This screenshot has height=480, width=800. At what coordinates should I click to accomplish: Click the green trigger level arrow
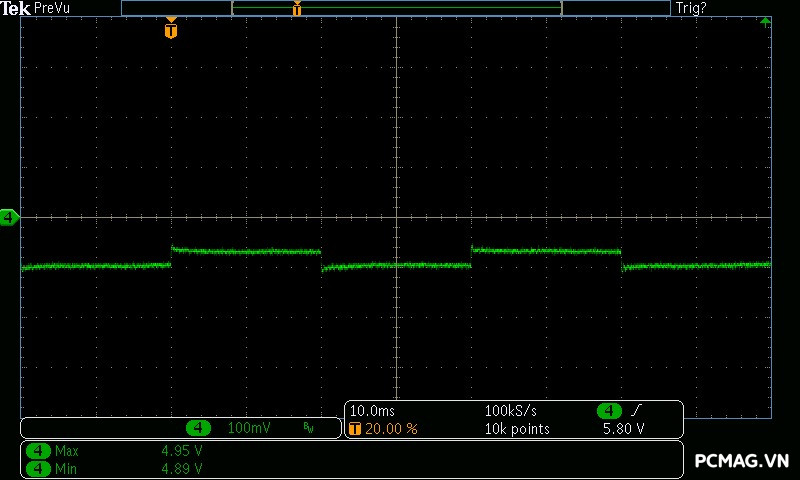765,21
